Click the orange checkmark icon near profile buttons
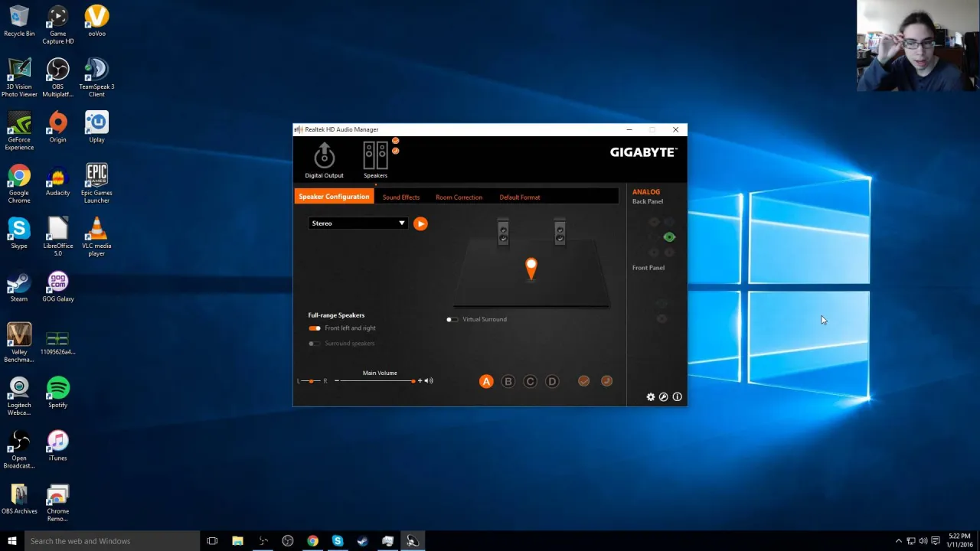980x551 pixels. pos(583,380)
